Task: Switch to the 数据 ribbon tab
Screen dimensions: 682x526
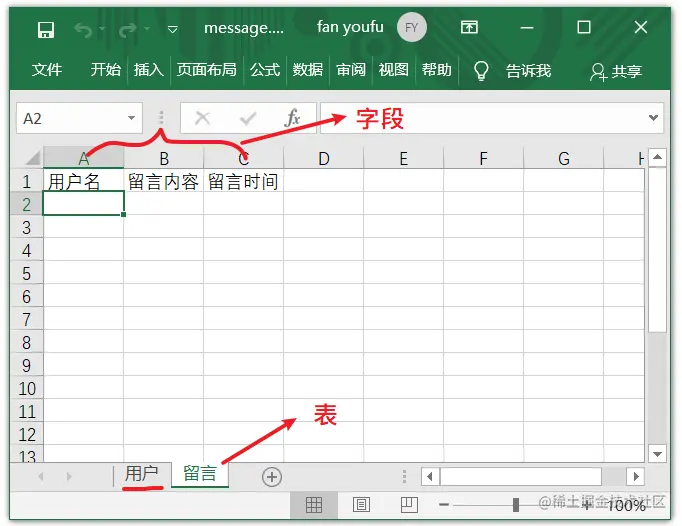Action: [x=308, y=70]
